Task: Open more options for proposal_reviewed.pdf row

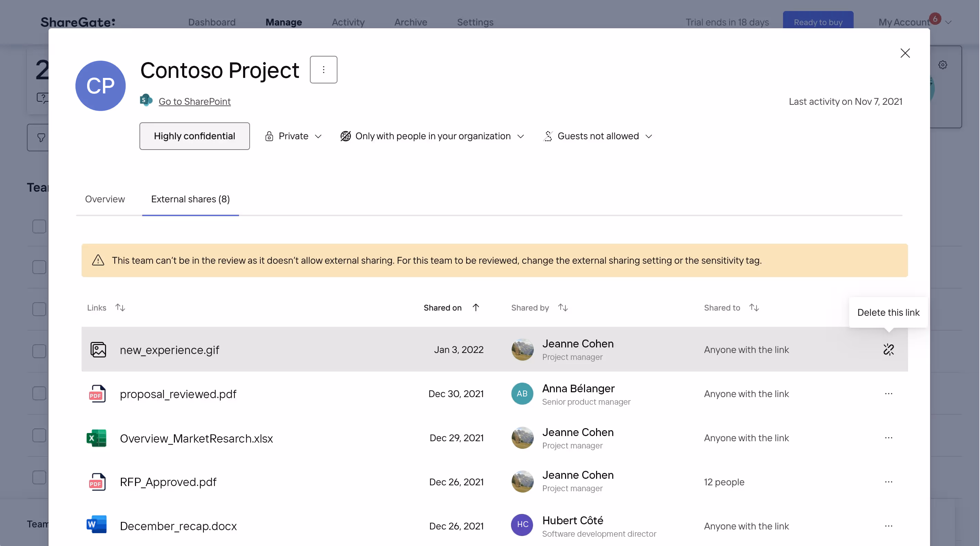Action: [888, 393]
